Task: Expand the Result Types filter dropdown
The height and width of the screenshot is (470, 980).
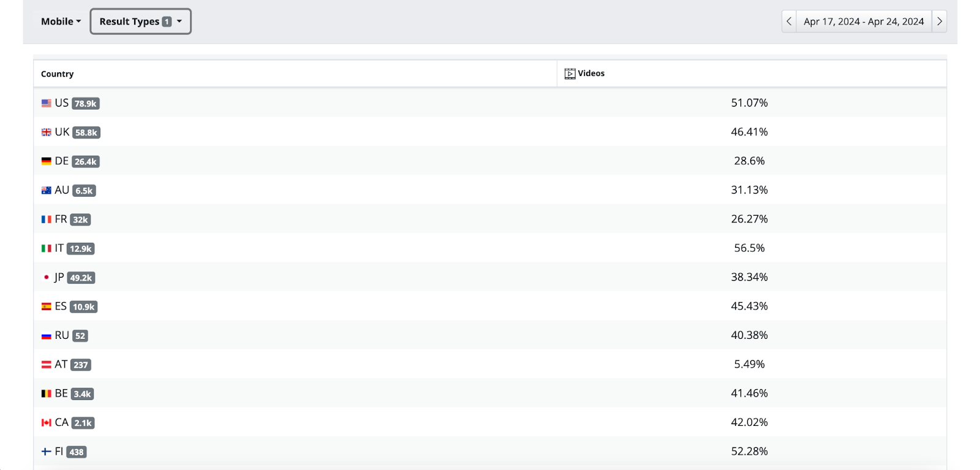Action: click(141, 21)
